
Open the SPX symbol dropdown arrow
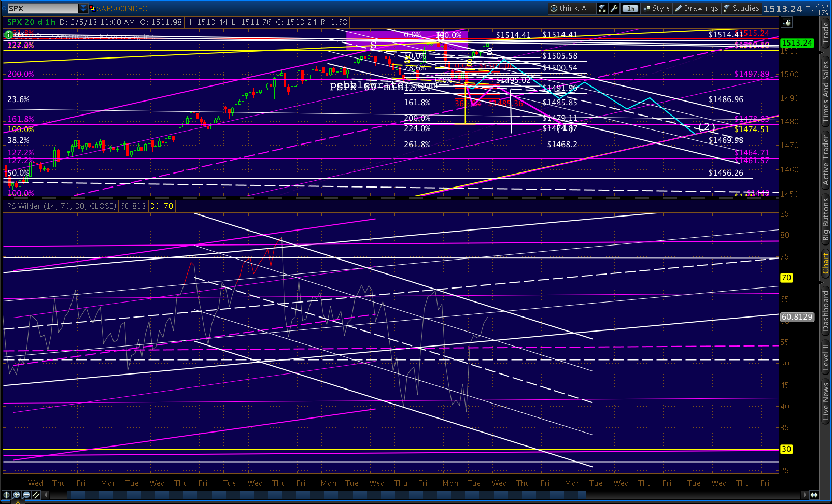[83, 8]
